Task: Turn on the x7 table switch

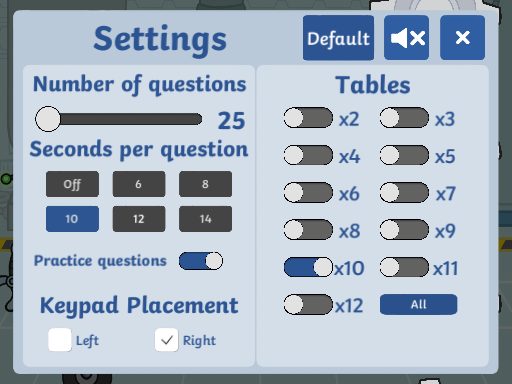Action: click(x=404, y=193)
